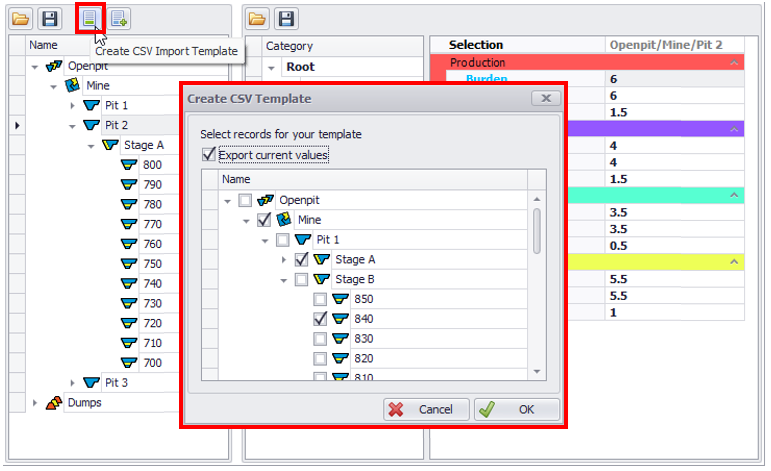Viewport: 771px width, 471px height.
Task: Click Pit 1 icon in dialog tree
Action: pos(303,239)
